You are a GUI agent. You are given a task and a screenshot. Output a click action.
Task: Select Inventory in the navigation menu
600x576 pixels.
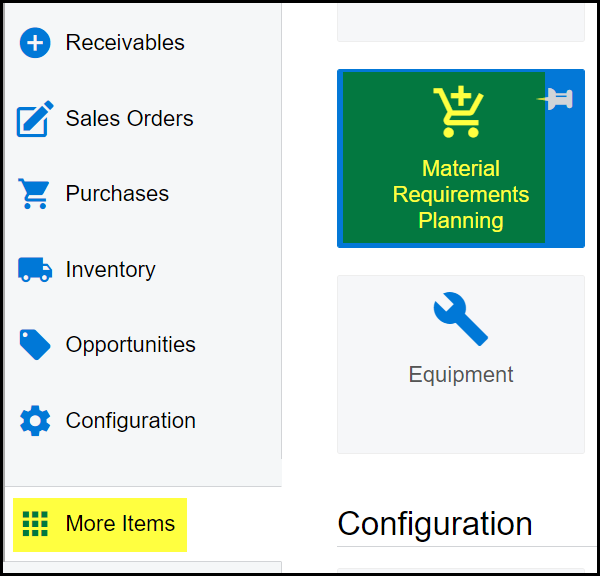(110, 270)
